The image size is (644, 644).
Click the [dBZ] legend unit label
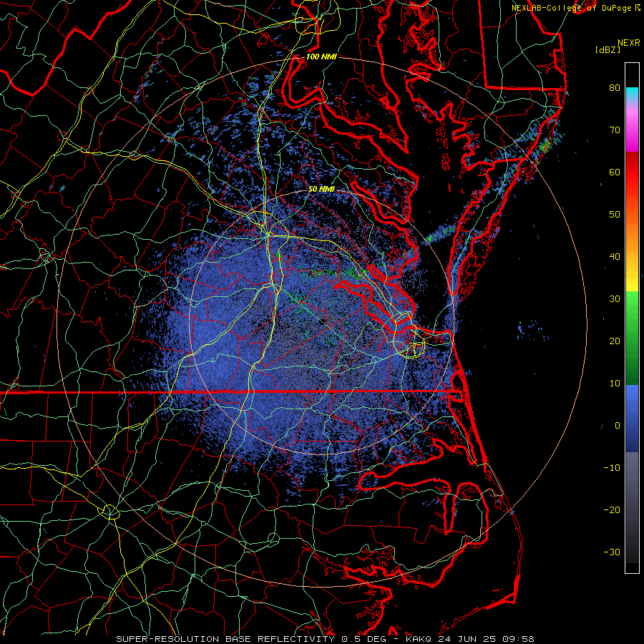coord(608,50)
